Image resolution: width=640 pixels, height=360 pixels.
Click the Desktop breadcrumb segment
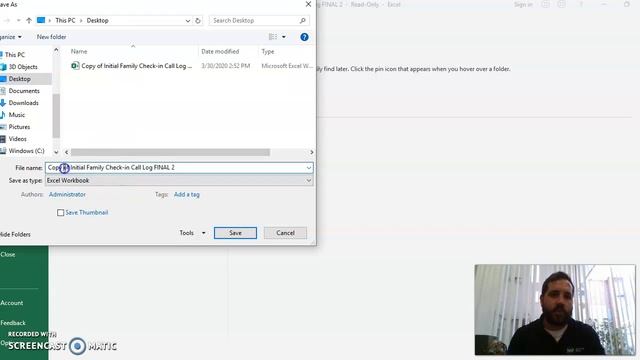[x=98, y=20]
